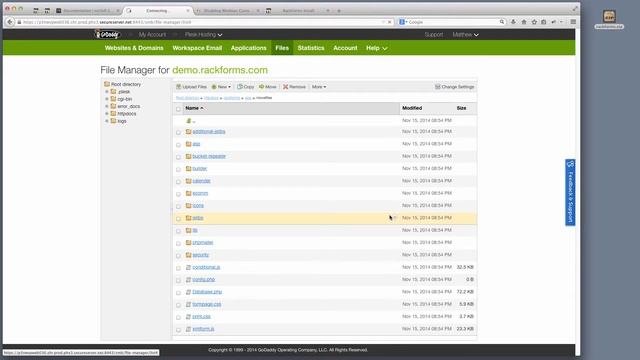Viewport: 640px width, 360px height.
Task: Click the GoDaddy logo
Action: [x=107, y=35]
